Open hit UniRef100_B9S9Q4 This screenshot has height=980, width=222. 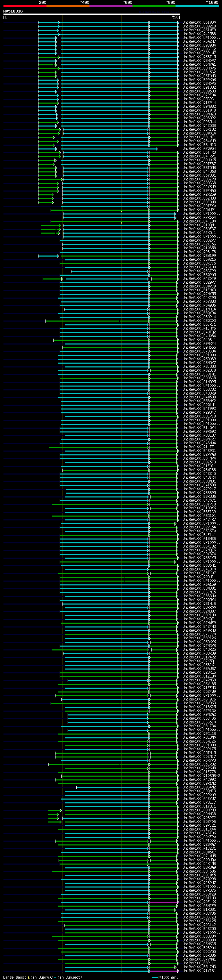click(199, 45)
